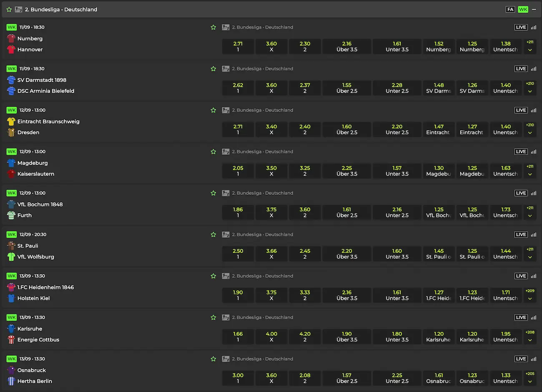Image resolution: width=542 pixels, height=392 pixels.
Task: Favorite the Magdeburg vs Kaiserslautern match
Action: coord(213,151)
